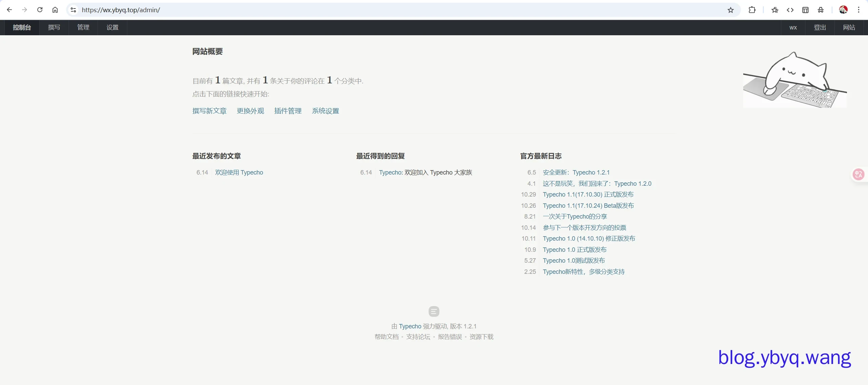Click 更换外观 quick link
The height and width of the screenshot is (385, 868).
(x=251, y=111)
